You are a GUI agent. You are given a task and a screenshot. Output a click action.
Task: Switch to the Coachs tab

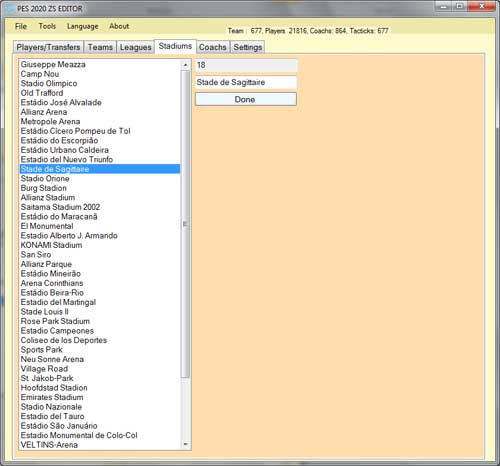pos(213,47)
